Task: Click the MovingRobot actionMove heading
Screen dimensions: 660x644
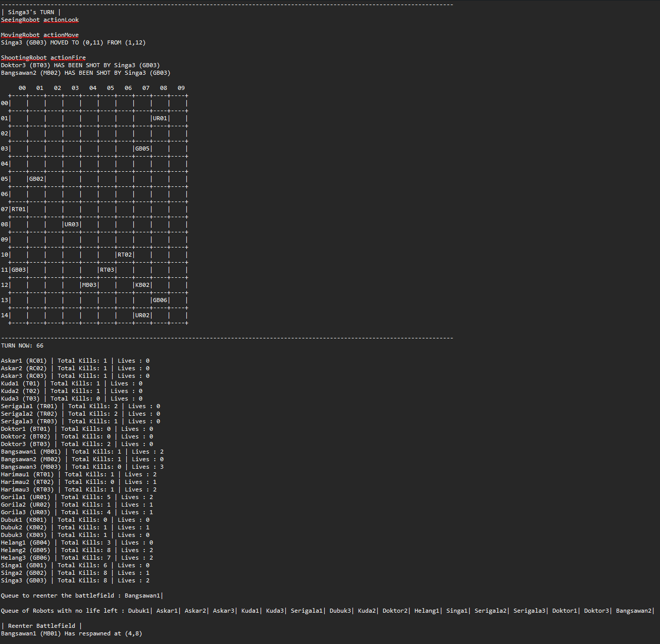Action: [x=40, y=35]
